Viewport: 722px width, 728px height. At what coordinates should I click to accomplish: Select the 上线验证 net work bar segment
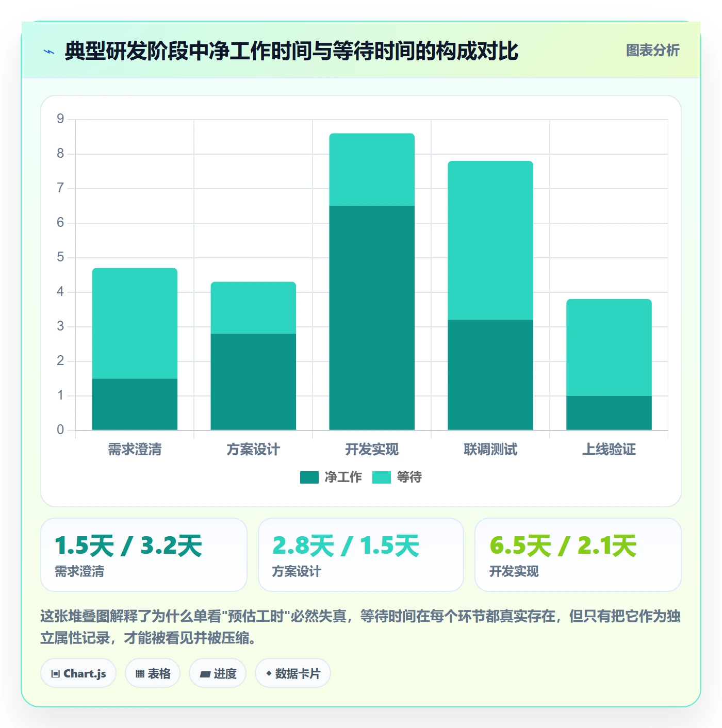(x=609, y=413)
